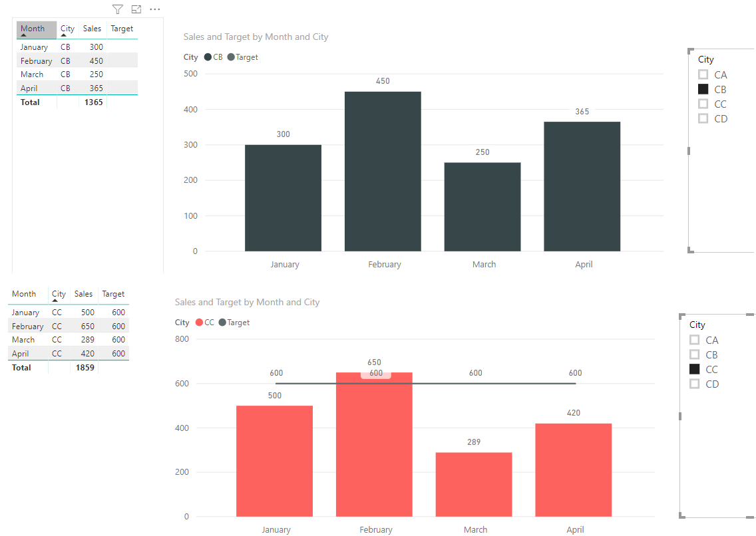Select the January row in the top table

[x=77, y=47]
